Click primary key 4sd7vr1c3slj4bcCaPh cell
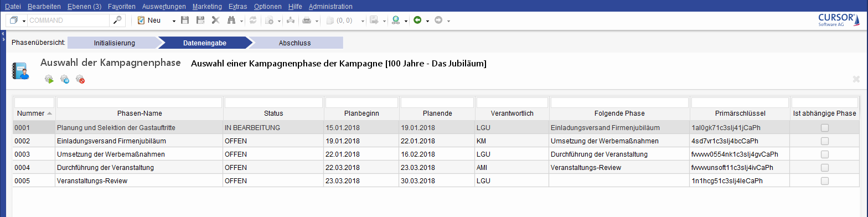The image size is (868, 217). coord(740,141)
